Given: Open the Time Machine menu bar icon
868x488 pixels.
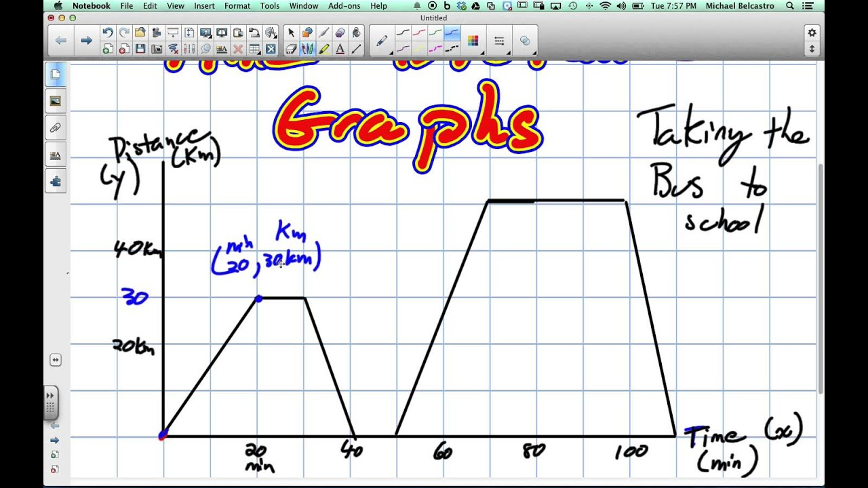Looking at the screenshot, I should [572, 6].
